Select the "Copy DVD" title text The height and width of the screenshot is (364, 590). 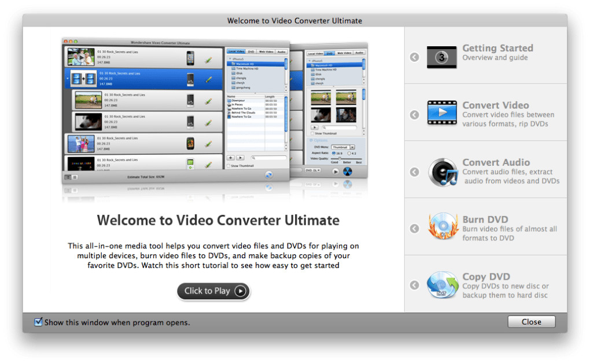[x=486, y=277]
